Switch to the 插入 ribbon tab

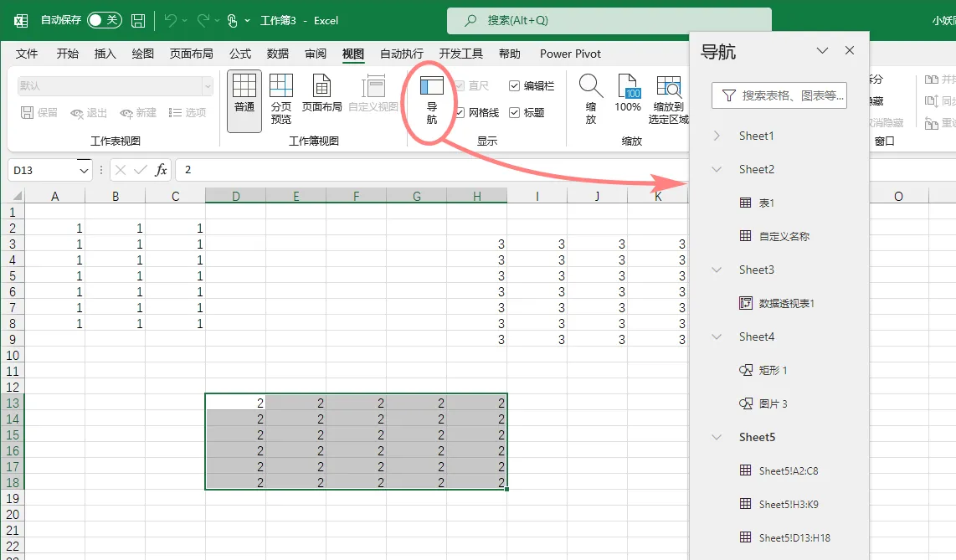(105, 54)
